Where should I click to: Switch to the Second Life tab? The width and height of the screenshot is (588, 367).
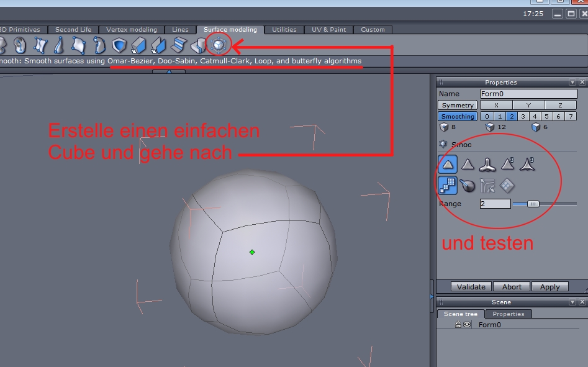point(73,30)
